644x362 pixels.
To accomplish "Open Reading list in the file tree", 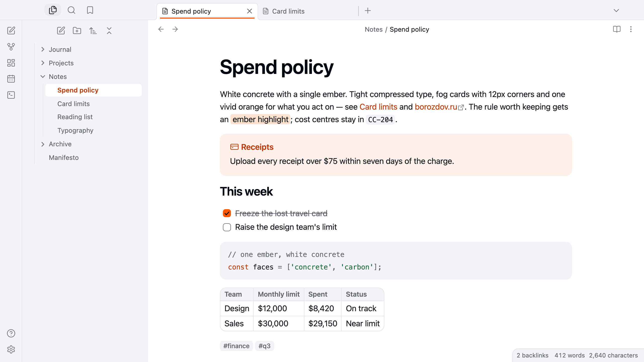I will tap(94, 117).
